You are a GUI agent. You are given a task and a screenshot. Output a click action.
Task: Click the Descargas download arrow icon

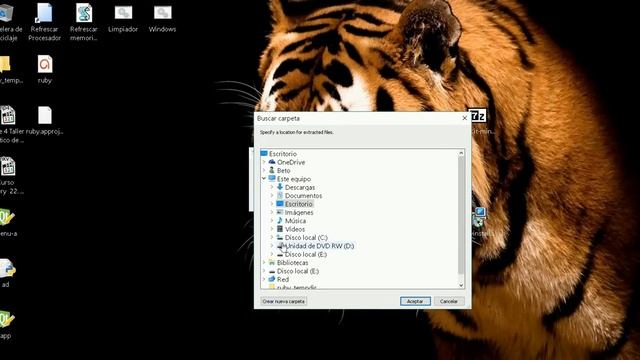pos(280,187)
